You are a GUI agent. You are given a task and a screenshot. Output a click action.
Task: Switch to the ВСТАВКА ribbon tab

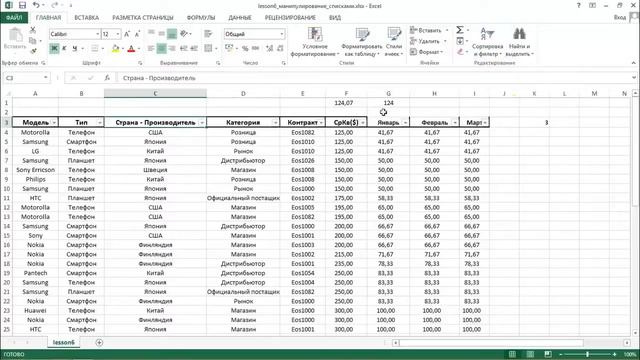tap(87, 18)
